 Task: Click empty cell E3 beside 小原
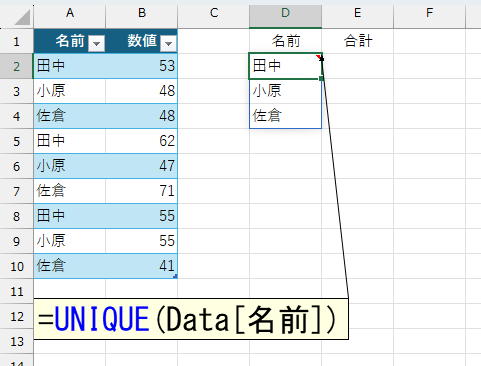[357, 91]
